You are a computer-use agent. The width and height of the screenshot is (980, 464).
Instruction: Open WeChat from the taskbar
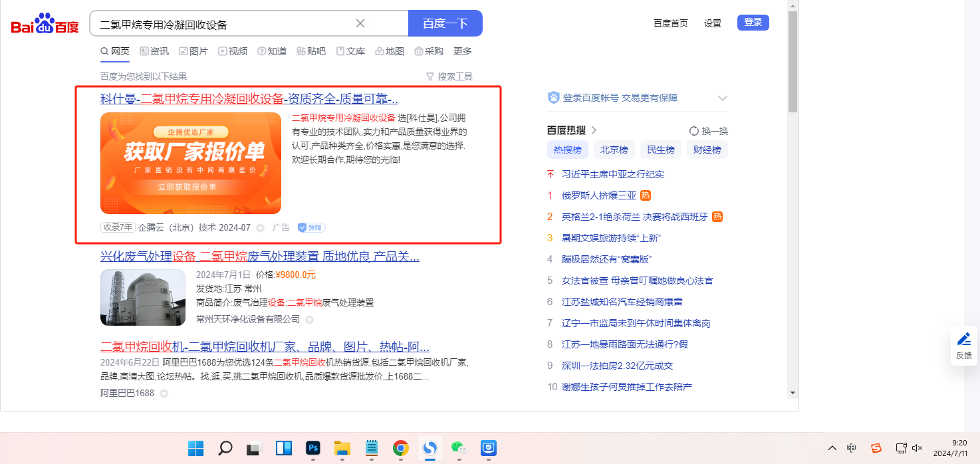coord(459,449)
